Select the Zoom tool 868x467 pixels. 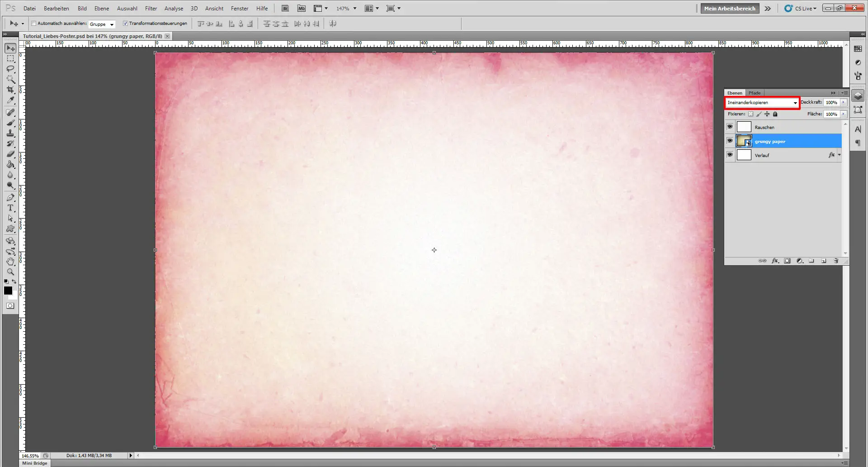(10, 272)
